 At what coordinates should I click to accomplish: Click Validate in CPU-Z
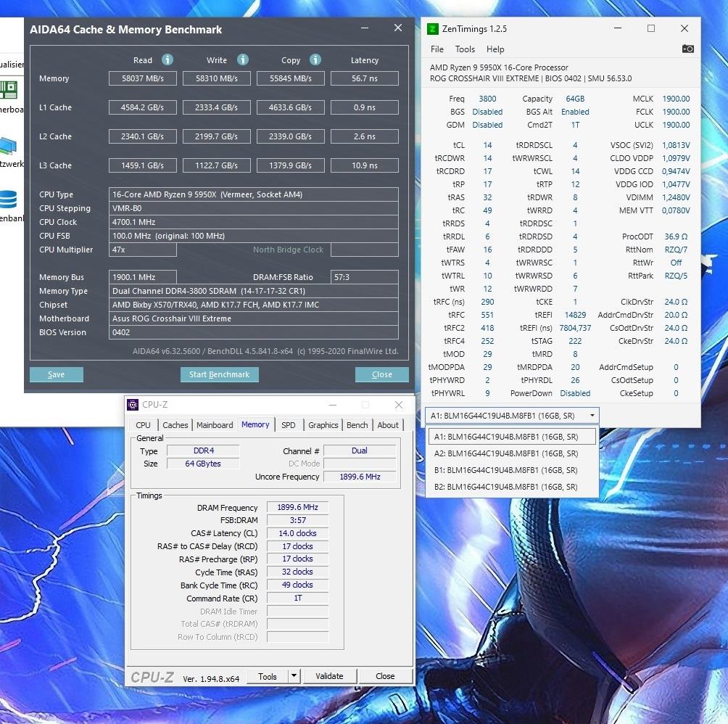329,676
